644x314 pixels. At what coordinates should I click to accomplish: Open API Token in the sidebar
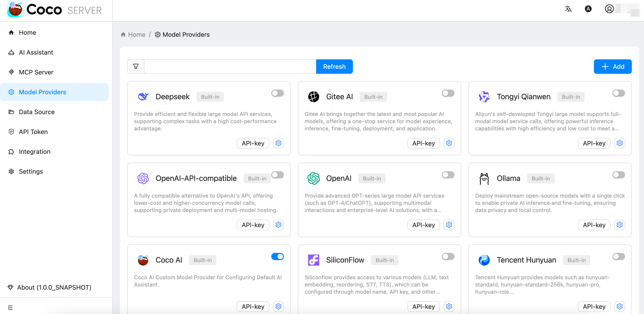[x=55, y=132]
